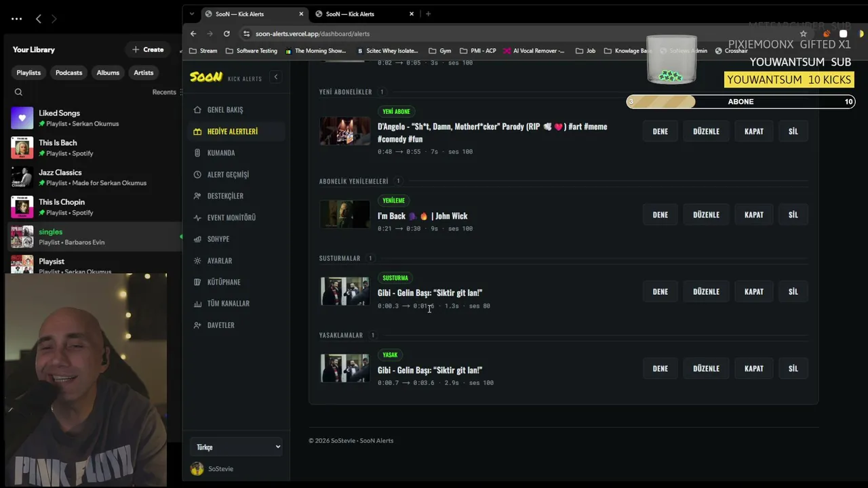Open Liked Songs playlist in Spotify
This screenshot has height=488, width=868.
(x=95, y=118)
